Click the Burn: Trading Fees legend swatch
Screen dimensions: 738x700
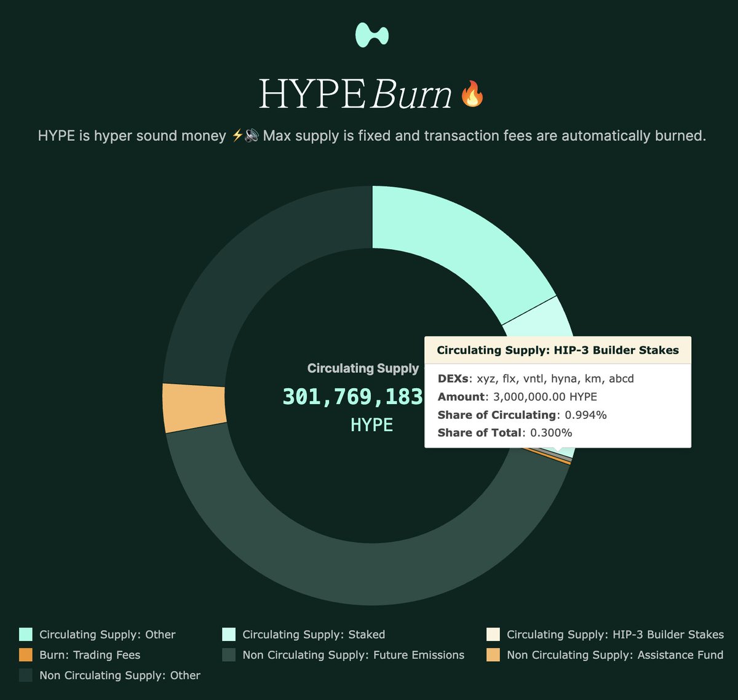(26, 654)
